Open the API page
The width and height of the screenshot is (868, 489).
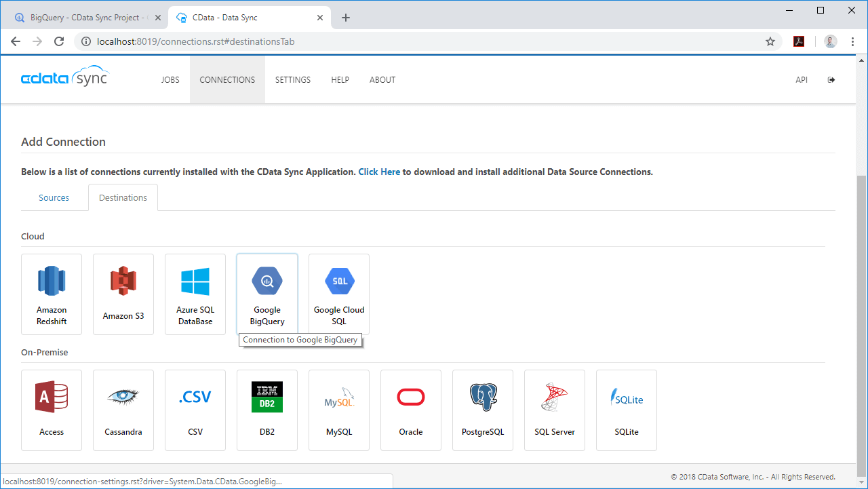(802, 79)
